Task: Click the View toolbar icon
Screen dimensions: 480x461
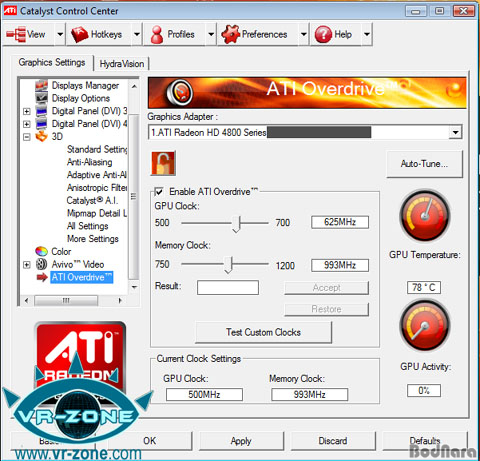Action: pos(16,34)
